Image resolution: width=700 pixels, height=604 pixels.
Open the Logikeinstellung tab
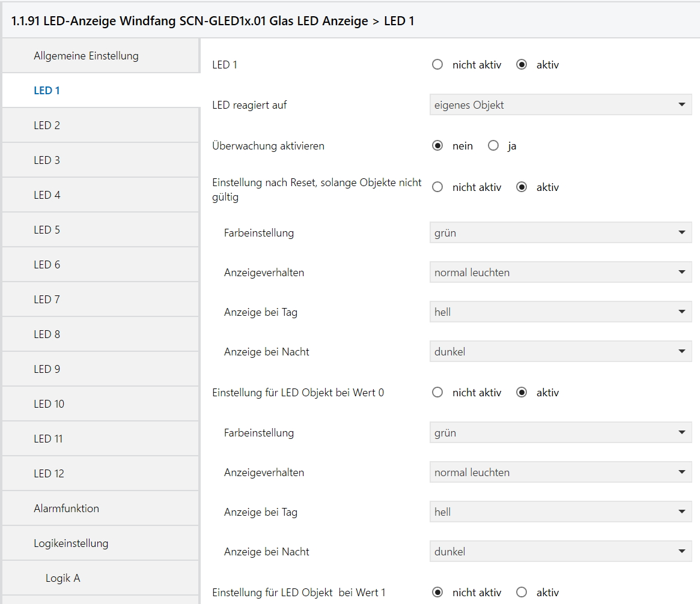click(100, 543)
